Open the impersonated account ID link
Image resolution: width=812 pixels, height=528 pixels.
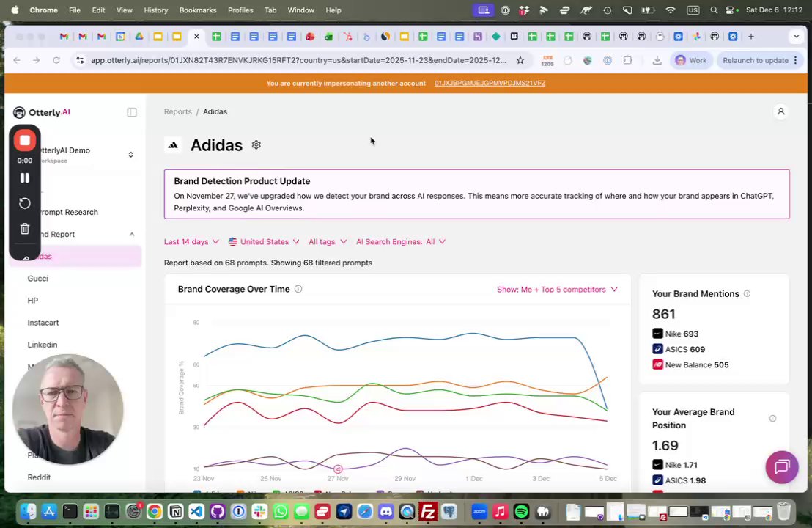click(x=490, y=83)
